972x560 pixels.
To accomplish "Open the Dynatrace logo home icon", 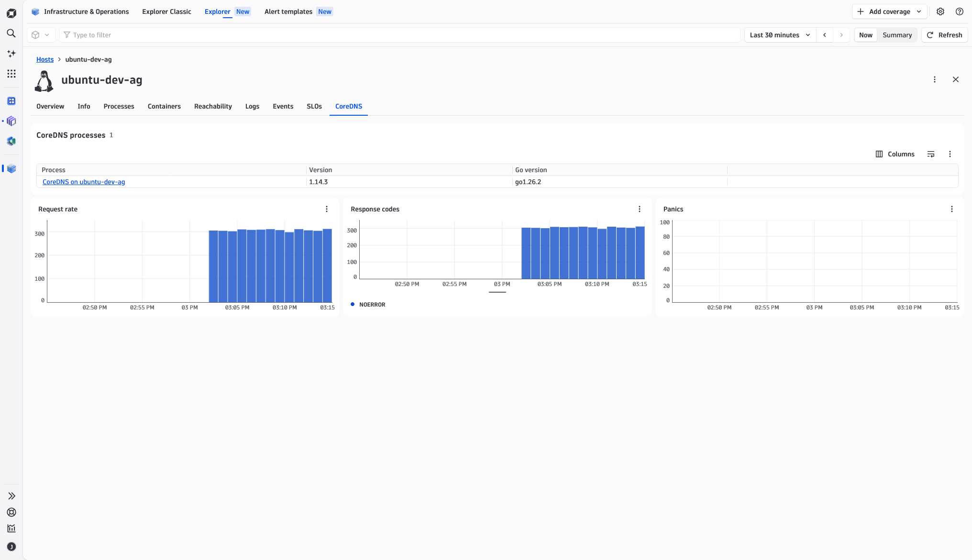I will [11, 13].
